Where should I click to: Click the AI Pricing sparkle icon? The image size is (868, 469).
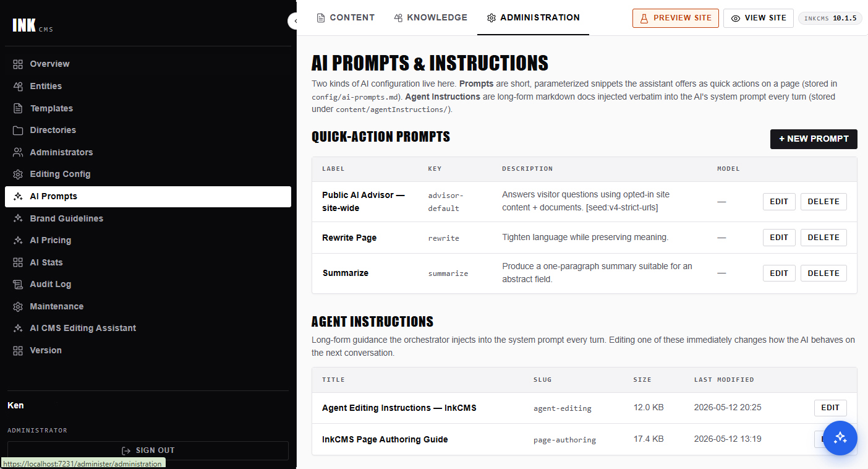tap(18, 240)
